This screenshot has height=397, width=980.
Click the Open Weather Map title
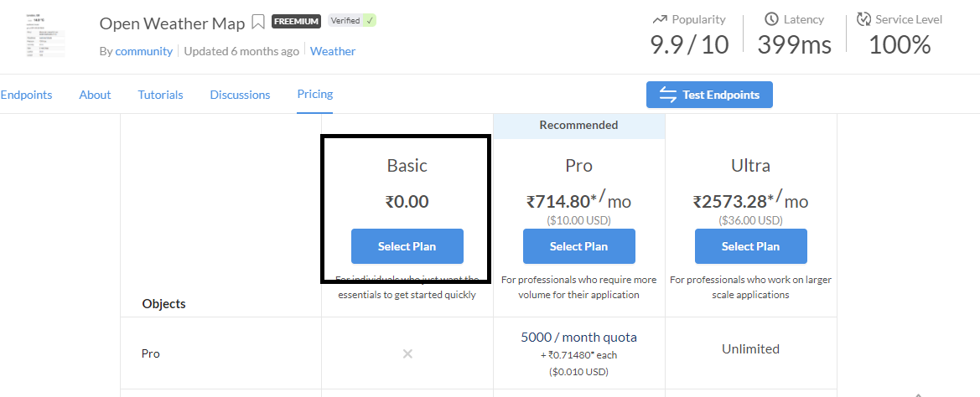[x=172, y=23]
